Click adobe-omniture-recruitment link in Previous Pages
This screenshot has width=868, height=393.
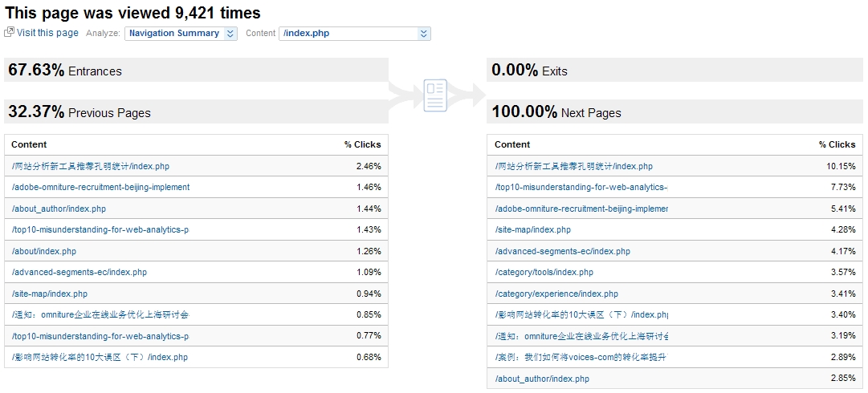click(x=100, y=187)
